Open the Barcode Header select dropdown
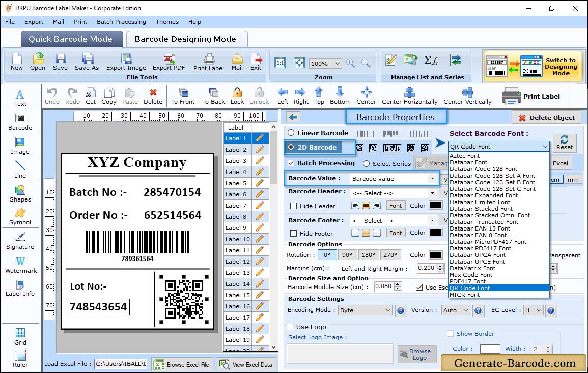 tap(432, 193)
